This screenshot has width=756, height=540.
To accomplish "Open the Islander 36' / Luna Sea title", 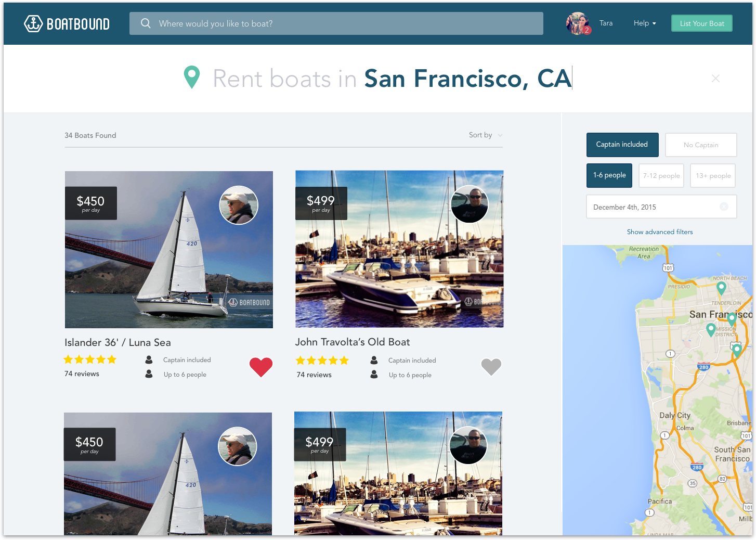I will pyautogui.click(x=118, y=342).
